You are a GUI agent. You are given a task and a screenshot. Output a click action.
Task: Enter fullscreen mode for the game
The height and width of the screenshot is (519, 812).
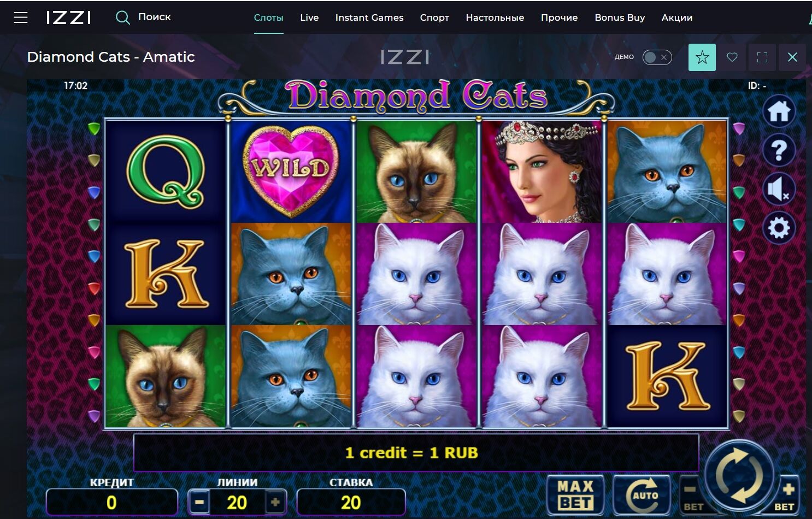[762, 57]
